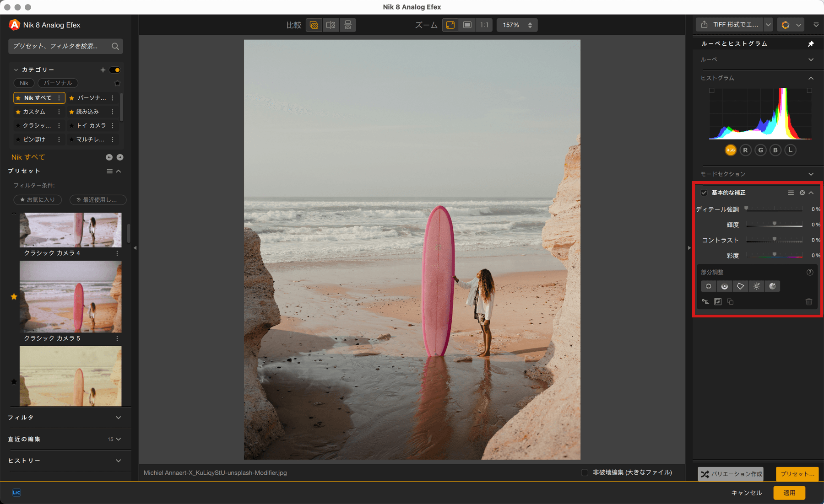Click the favorites star filter in categories

[x=117, y=83]
